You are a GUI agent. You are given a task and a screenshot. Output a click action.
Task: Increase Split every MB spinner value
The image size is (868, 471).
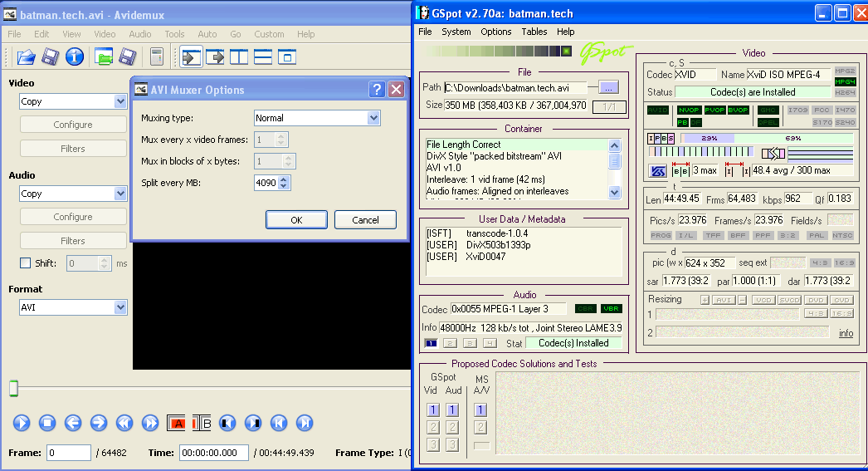(x=284, y=179)
